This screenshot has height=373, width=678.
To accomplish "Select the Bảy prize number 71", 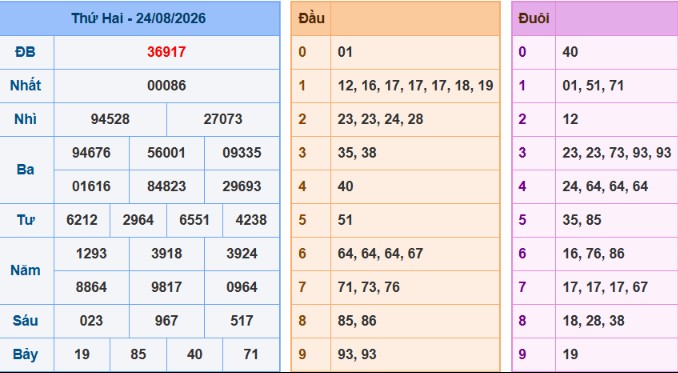I will pyautogui.click(x=251, y=354).
